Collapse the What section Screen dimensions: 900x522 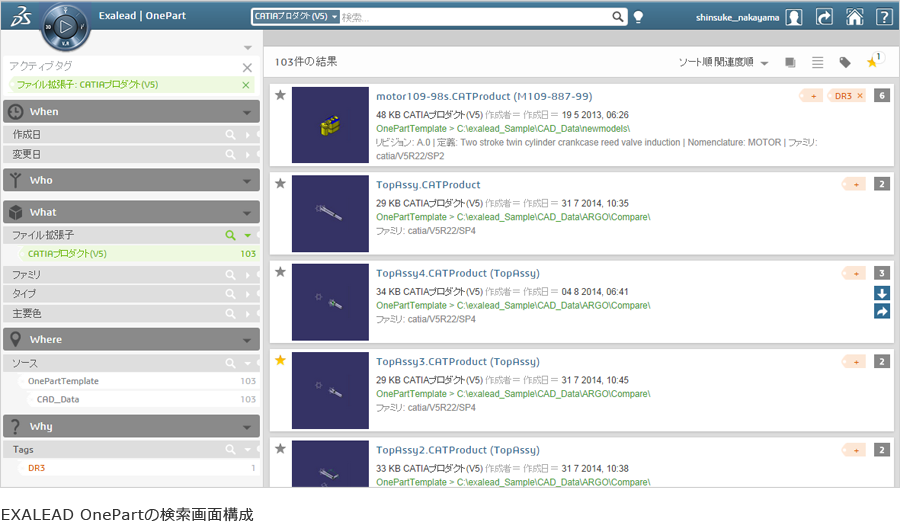247,212
